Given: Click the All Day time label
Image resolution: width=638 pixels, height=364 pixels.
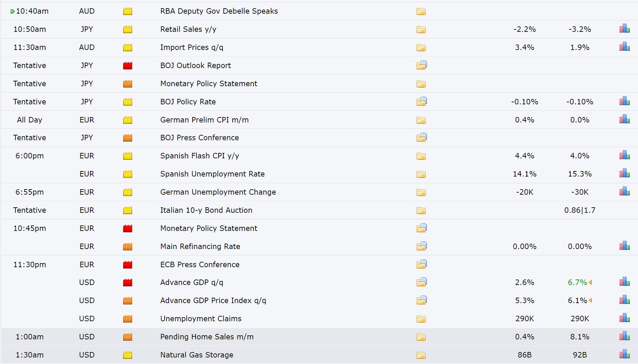Looking at the screenshot, I should [x=30, y=120].
